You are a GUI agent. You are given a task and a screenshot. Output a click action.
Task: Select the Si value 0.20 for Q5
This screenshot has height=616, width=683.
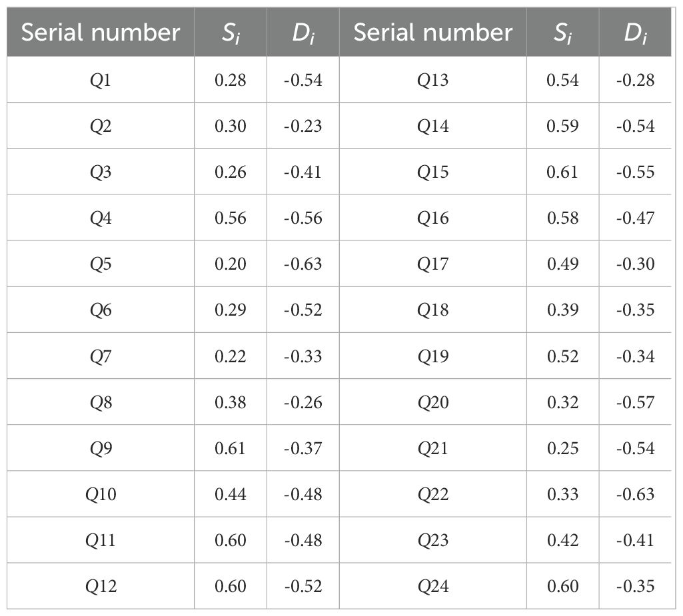[x=230, y=264]
